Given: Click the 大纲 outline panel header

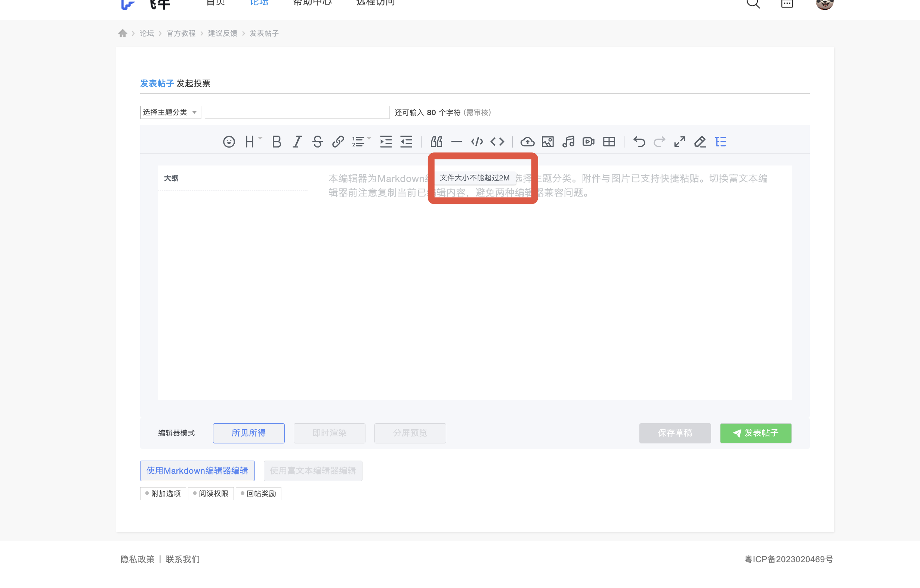Looking at the screenshot, I should click(x=171, y=178).
